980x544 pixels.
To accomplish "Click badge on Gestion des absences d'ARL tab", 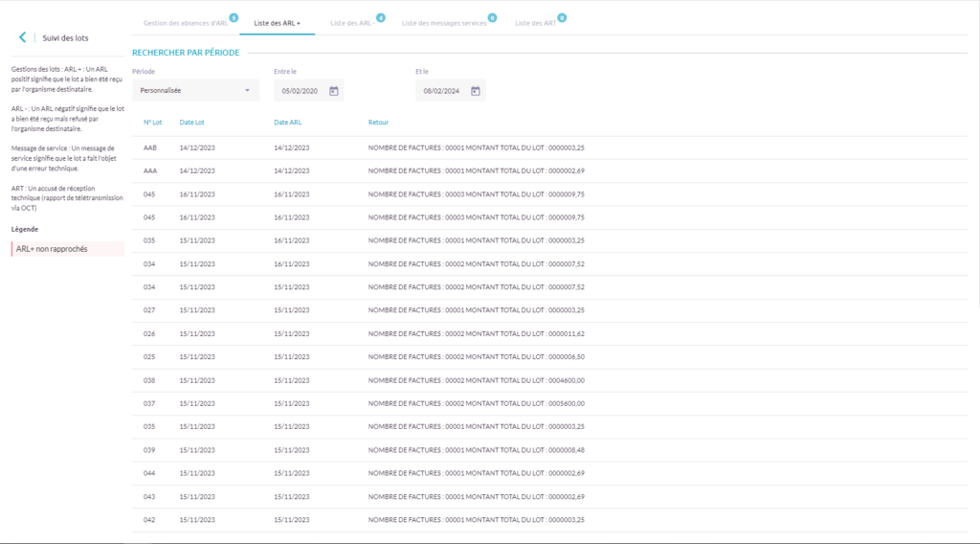I will (234, 17).
